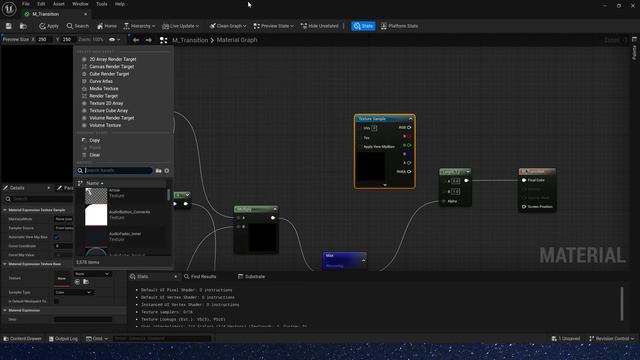Screen dimensions: 640x360
Task: Open the Asset menu
Action: 59,4
